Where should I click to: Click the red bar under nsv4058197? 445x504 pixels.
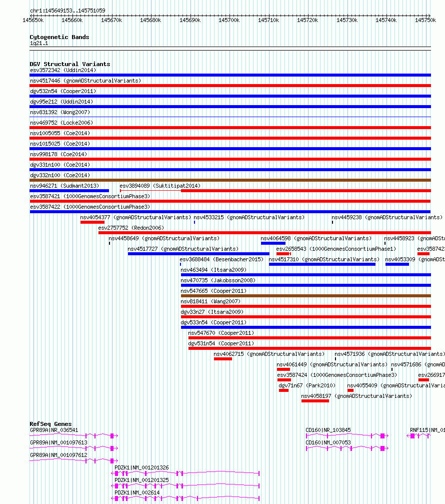pos(315,401)
